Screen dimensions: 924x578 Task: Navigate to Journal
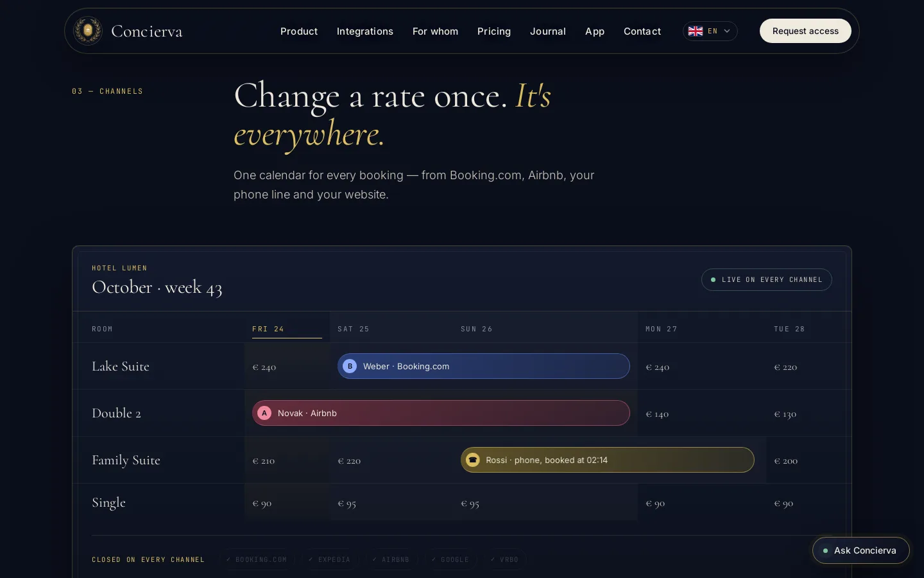pyautogui.click(x=548, y=31)
